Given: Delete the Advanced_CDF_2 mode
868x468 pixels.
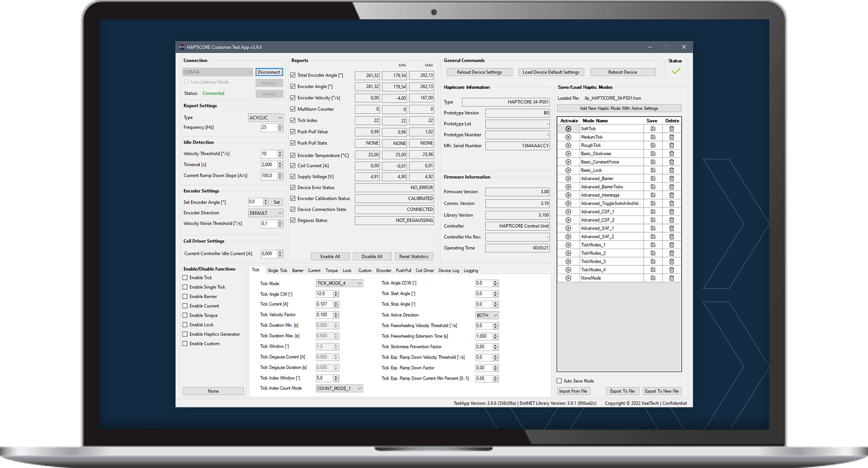Looking at the screenshot, I should tap(672, 220).
